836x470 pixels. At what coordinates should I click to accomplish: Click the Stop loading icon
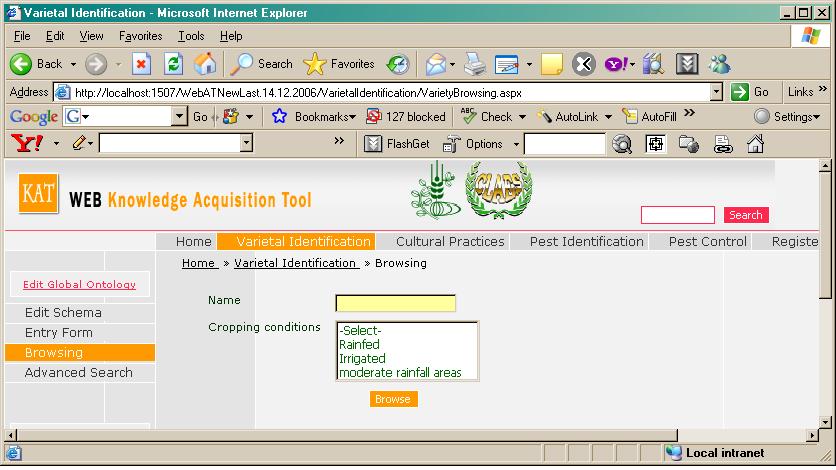(142, 64)
